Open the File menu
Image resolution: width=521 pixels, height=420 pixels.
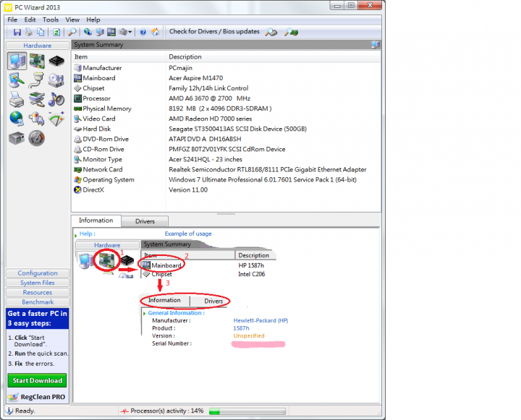point(12,20)
